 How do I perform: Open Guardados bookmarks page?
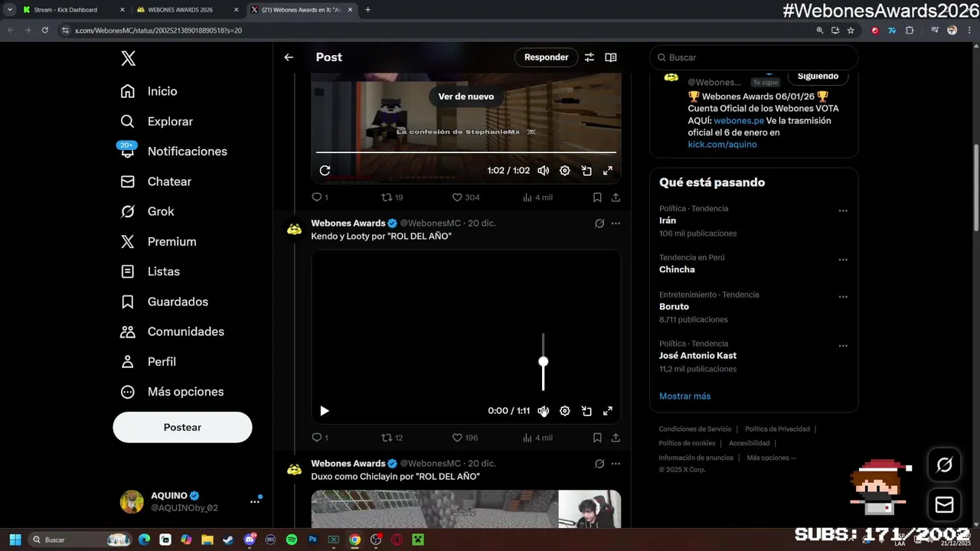(164, 302)
